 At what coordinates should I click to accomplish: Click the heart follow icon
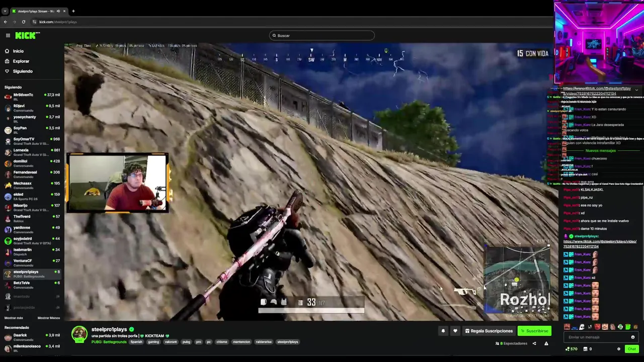455,331
